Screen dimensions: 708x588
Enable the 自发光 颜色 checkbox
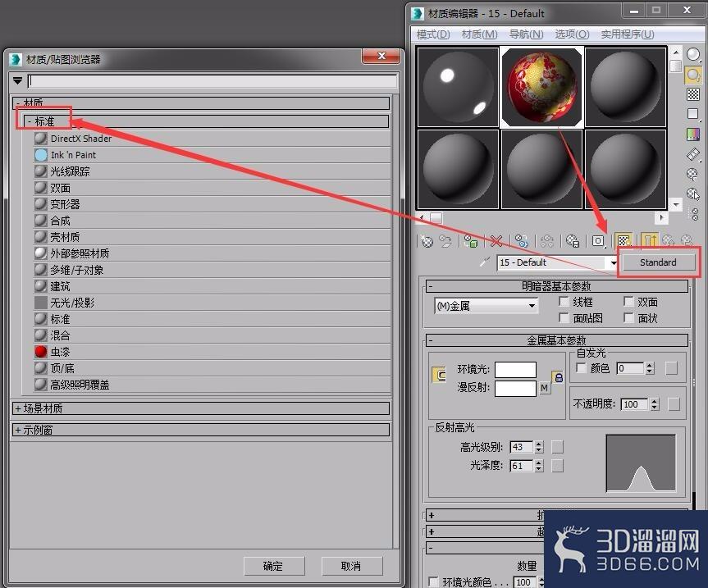pyautogui.click(x=581, y=367)
